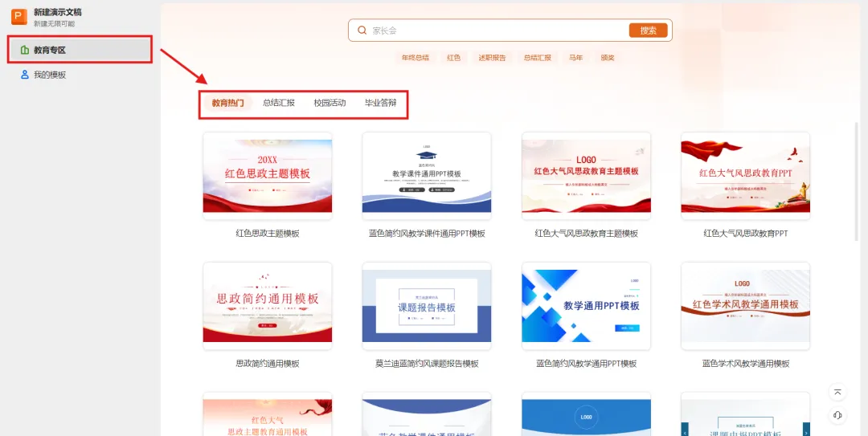Open 课题报告模板 thumbnail

427,306
